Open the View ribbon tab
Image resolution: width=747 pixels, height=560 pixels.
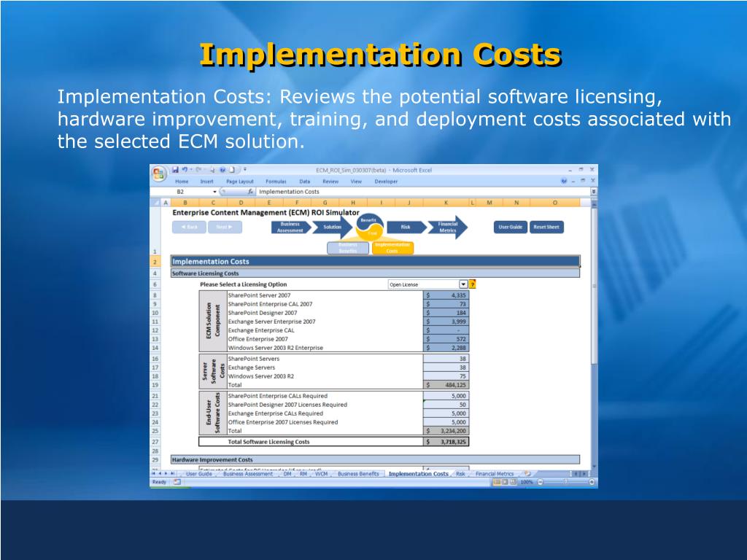click(x=356, y=182)
